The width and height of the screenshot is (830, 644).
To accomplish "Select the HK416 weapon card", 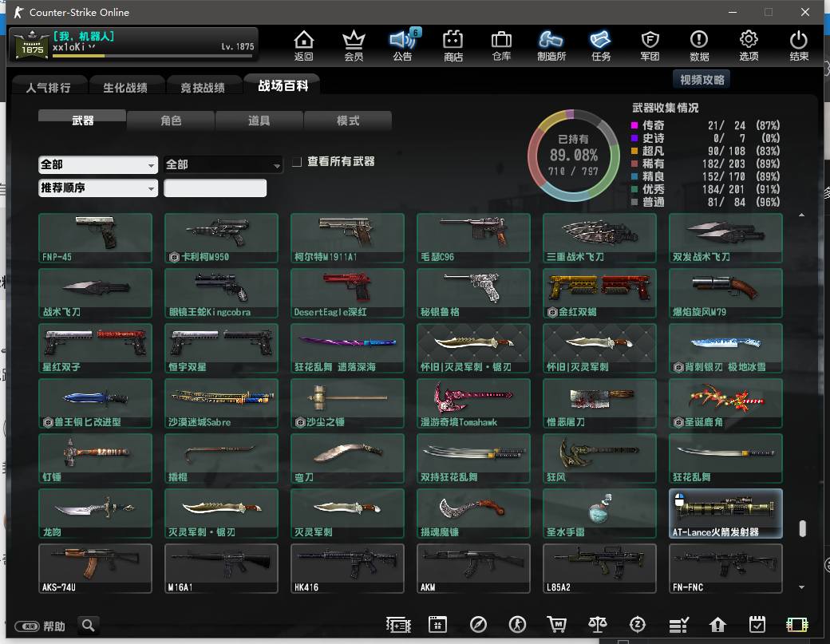I will click(347, 568).
